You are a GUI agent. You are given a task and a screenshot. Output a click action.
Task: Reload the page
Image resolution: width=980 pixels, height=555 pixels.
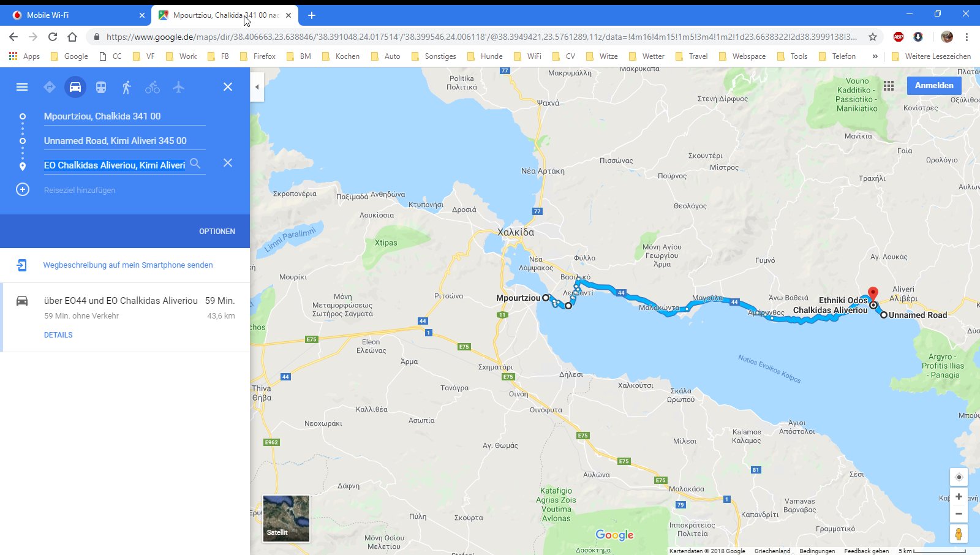coord(53,37)
